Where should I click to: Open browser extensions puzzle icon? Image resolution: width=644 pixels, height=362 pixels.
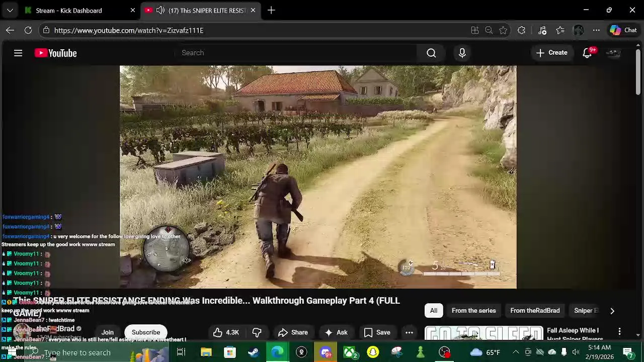tap(521, 30)
